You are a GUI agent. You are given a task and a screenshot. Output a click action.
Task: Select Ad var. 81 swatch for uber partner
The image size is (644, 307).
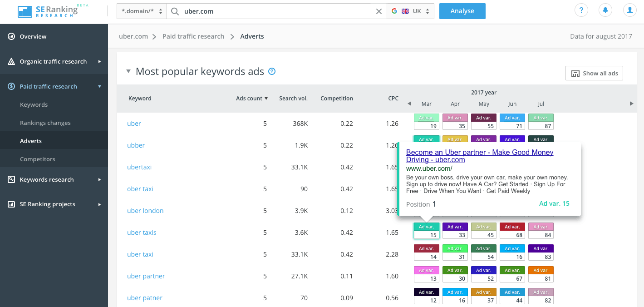541,274
